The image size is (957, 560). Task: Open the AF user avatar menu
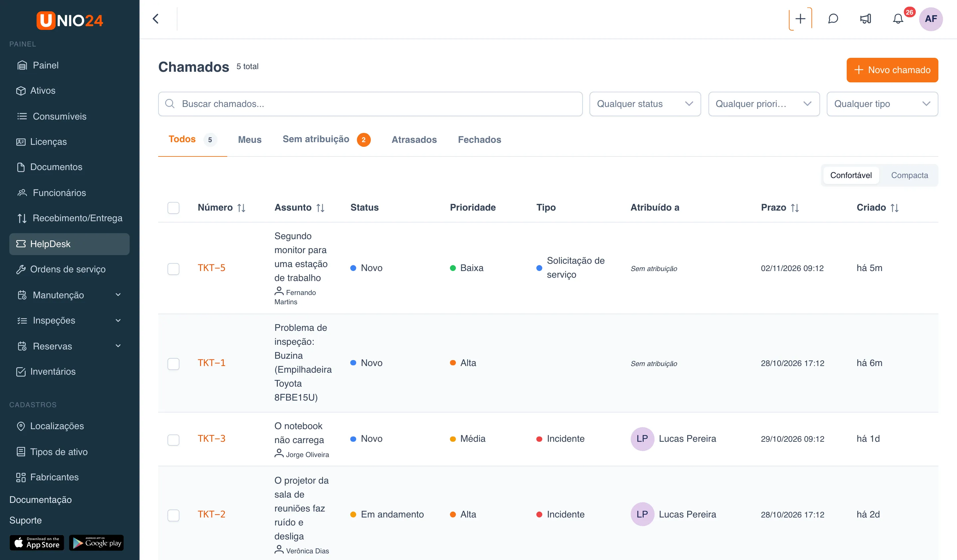(x=930, y=19)
